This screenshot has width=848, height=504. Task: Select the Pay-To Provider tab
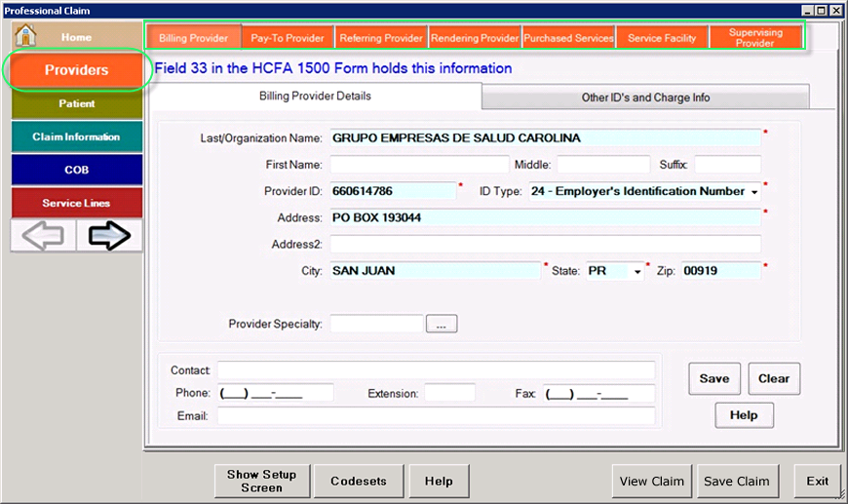pyautogui.click(x=287, y=38)
